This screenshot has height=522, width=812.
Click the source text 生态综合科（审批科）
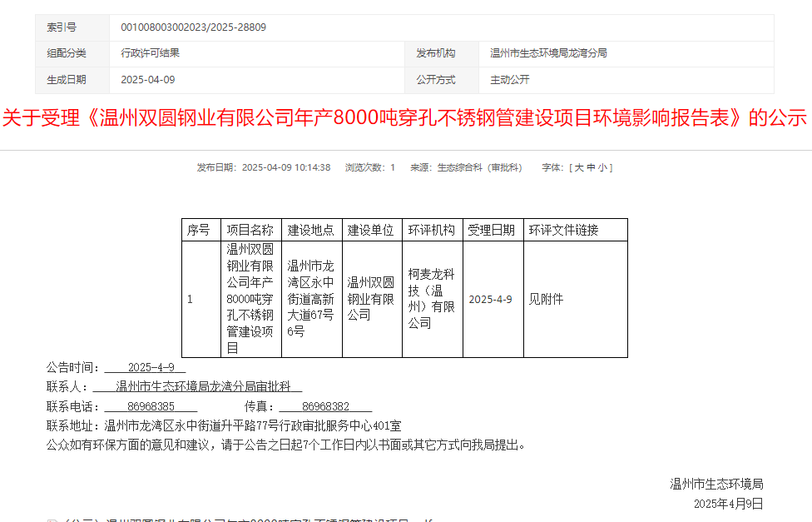pyautogui.click(x=479, y=167)
